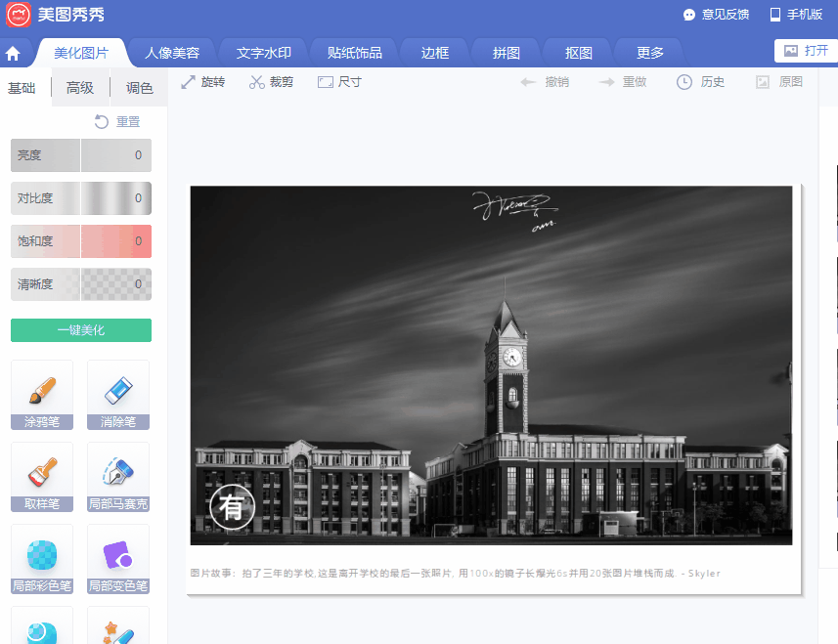This screenshot has height=644, width=838.
Task: Select the 局部变色笔 color-change pen
Action: (x=117, y=559)
